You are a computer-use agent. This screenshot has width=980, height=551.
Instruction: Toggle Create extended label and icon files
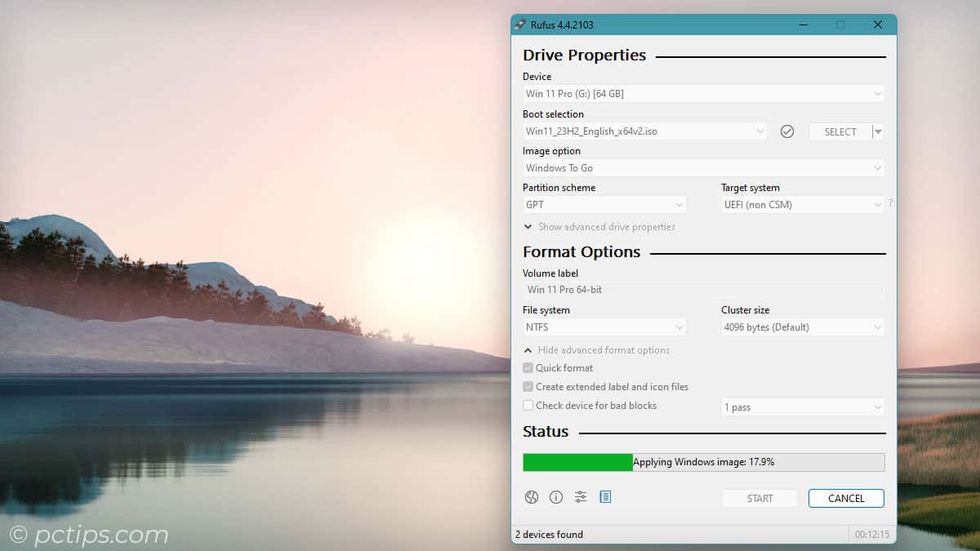528,386
